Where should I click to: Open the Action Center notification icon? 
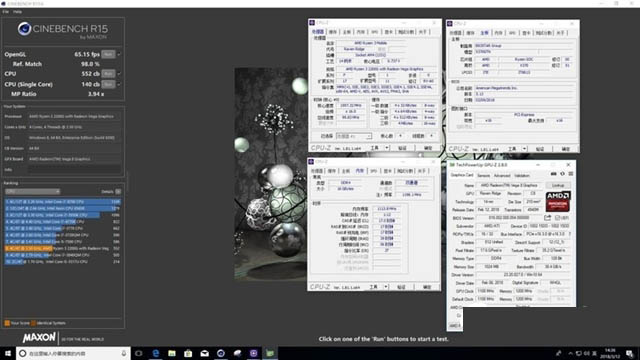[630, 353]
